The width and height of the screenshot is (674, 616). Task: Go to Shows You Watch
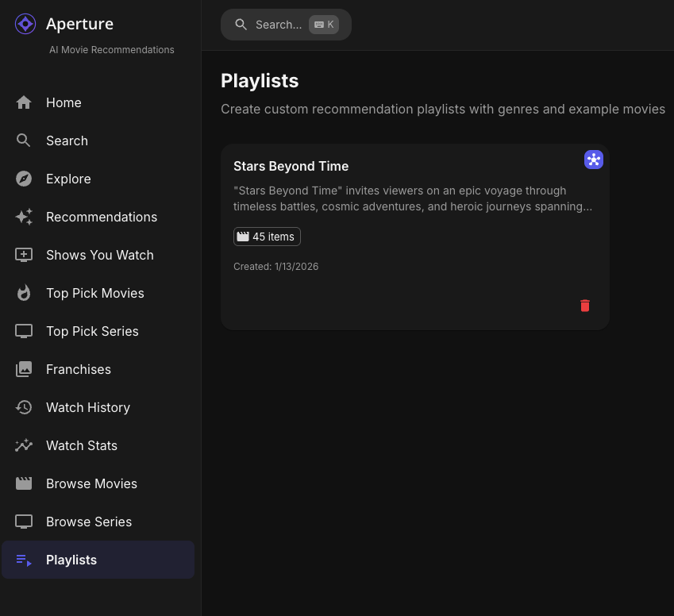point(99,255)
